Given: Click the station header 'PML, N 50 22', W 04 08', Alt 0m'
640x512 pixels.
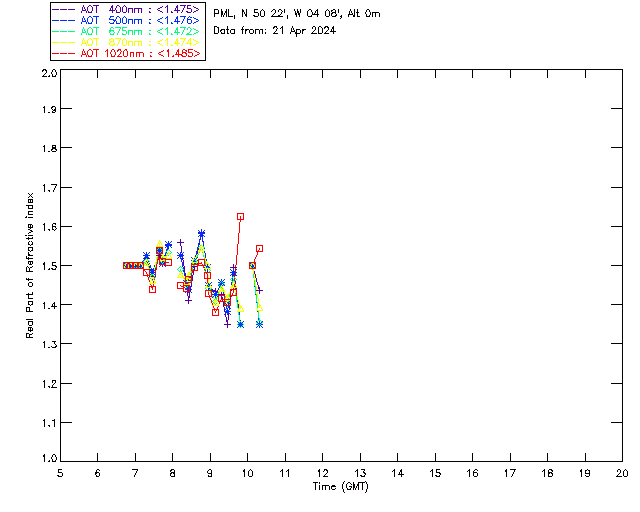Looking at the screenshot, I should 297,14.
